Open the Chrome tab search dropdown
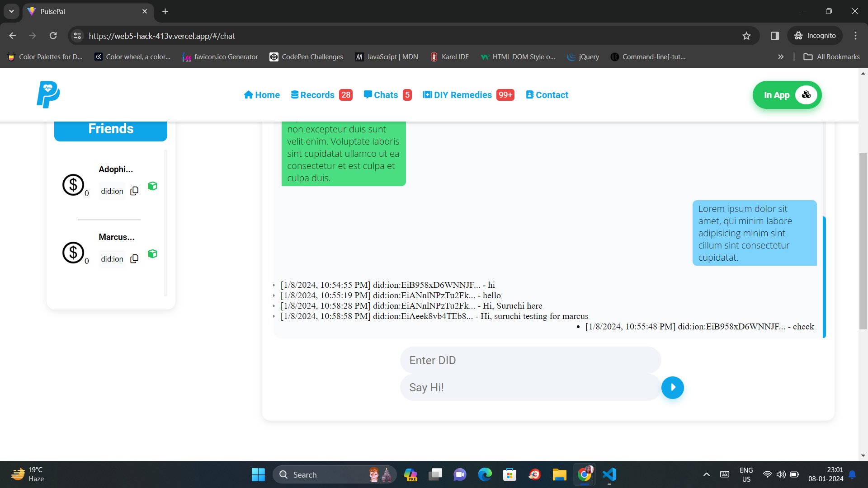Screen dimensions: 868x488 [11, 11]
